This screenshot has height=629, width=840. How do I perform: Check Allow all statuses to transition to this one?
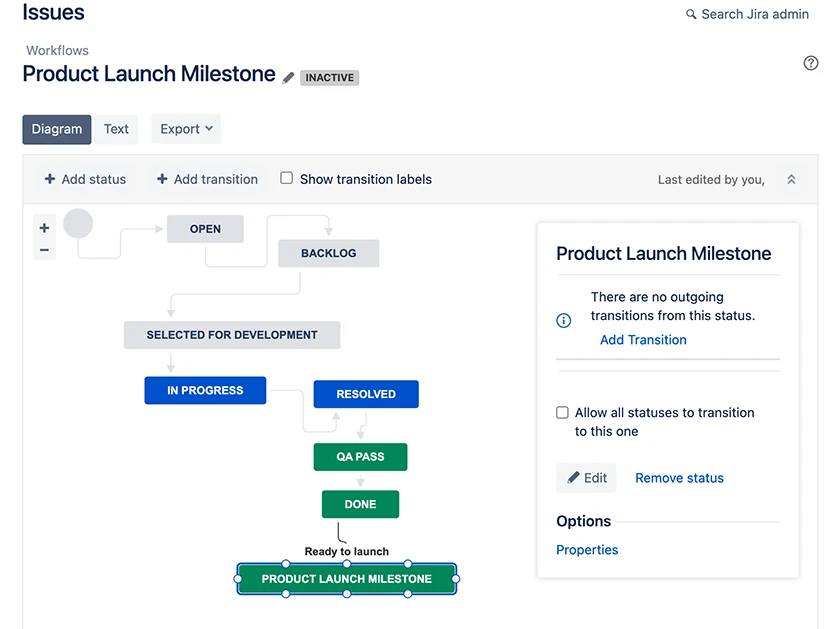pyautogui.click(x=562, y=412)
